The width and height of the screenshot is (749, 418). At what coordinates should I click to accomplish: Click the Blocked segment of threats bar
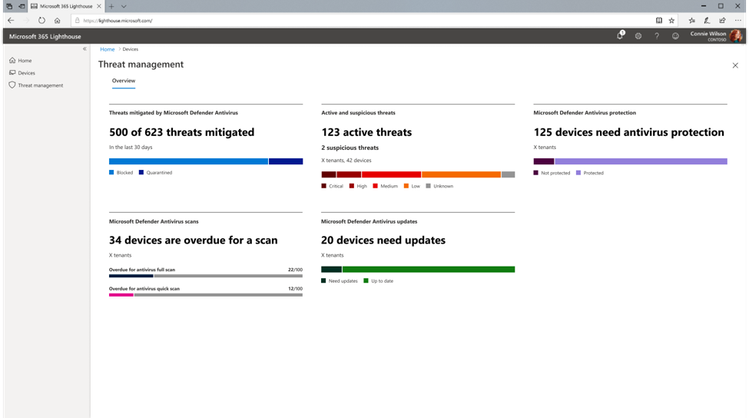188,161
